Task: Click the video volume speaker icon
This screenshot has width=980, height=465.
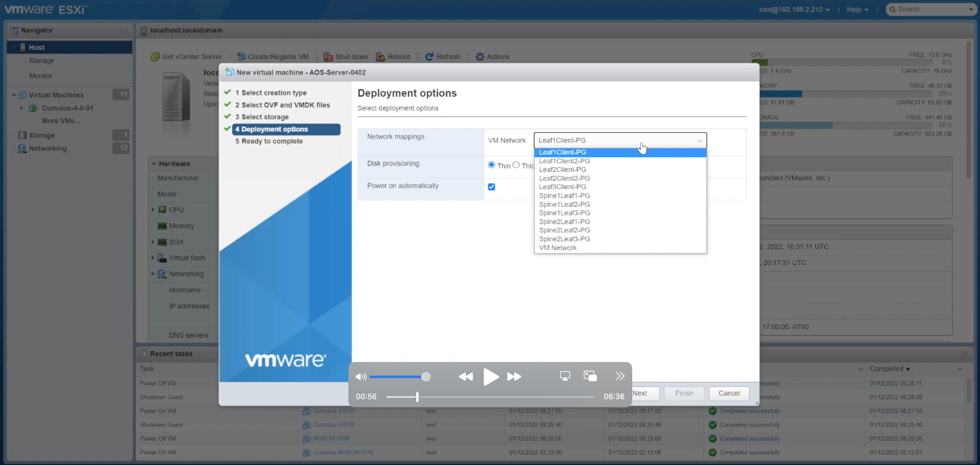Action: [361, 377]
